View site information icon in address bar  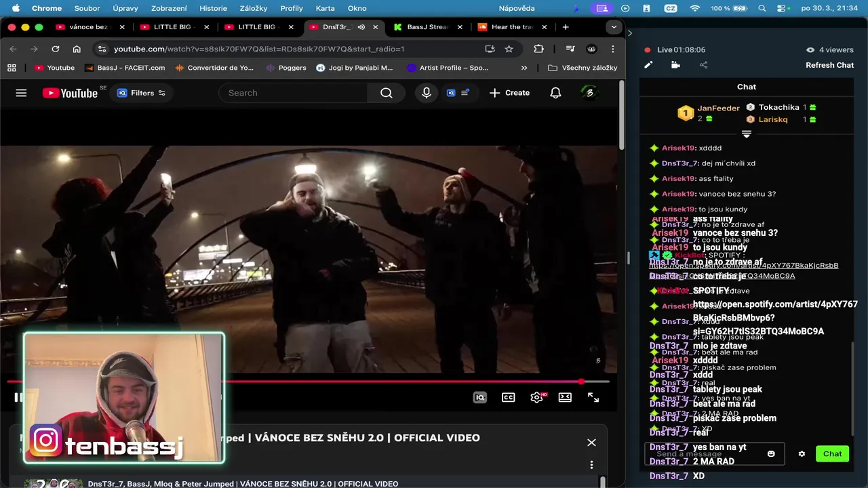(x=102, y=49)
